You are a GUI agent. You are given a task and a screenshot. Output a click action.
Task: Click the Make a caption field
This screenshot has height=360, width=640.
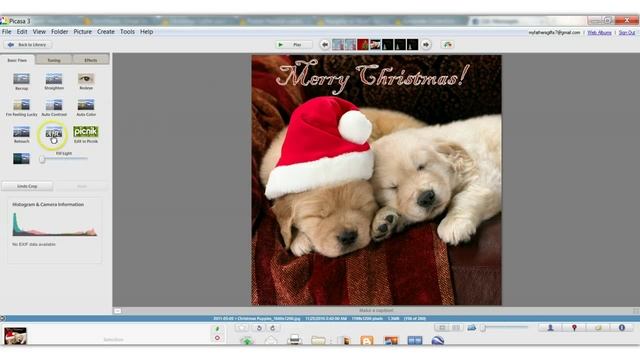click(x=376, y=311)
